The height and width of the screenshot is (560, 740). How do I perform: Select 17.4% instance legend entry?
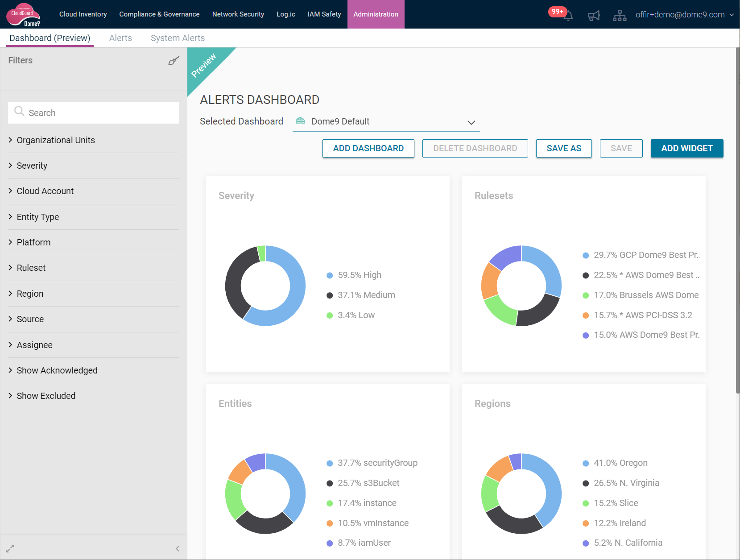point(361,503)
